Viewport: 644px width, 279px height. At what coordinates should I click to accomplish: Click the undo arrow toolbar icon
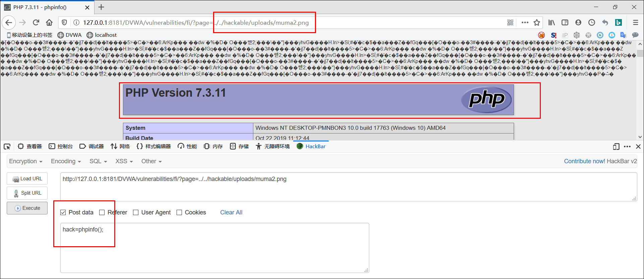click(x=605, y=22)
